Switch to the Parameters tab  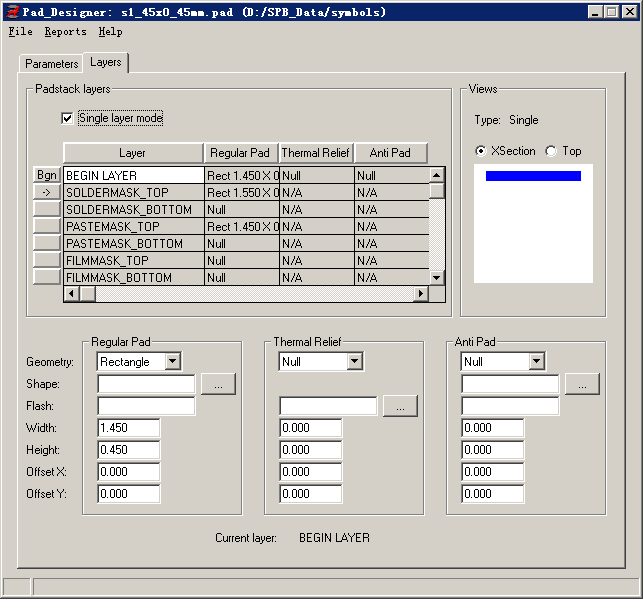click(51, 64)
